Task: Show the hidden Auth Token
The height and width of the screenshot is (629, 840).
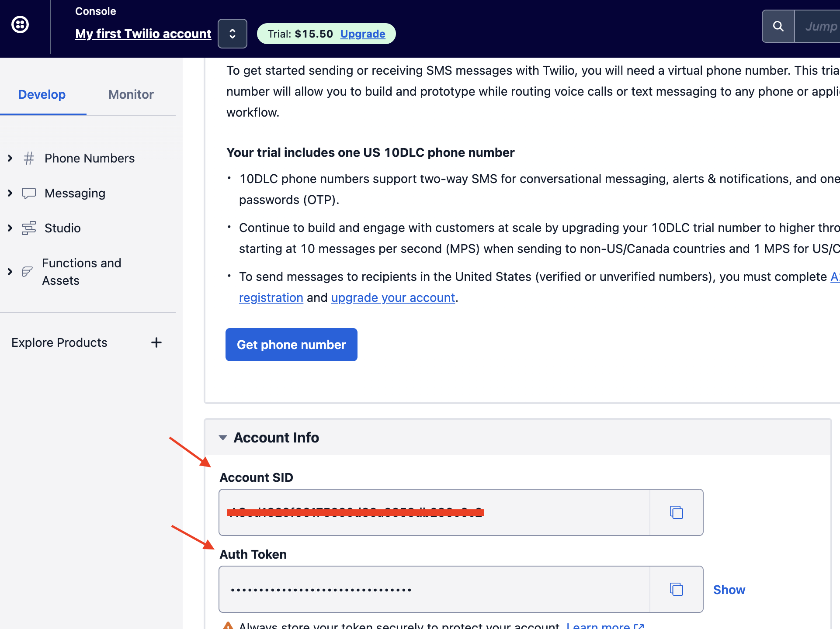Action: [x=729, y=590]
